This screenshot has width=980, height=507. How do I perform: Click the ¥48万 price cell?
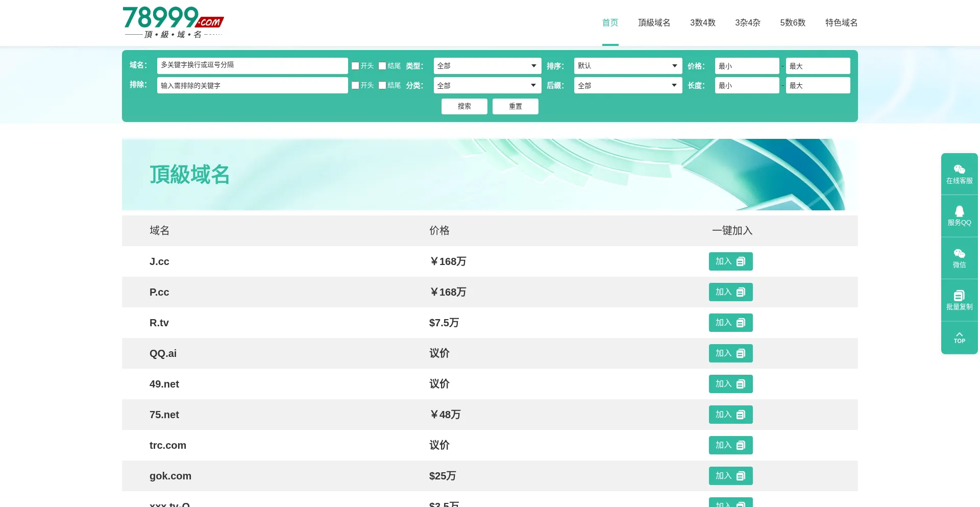(x=445, y=415)
